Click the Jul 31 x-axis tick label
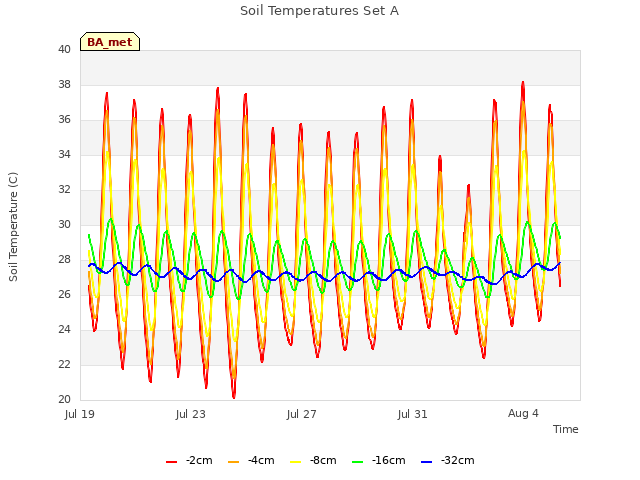 tap(412, 414)
